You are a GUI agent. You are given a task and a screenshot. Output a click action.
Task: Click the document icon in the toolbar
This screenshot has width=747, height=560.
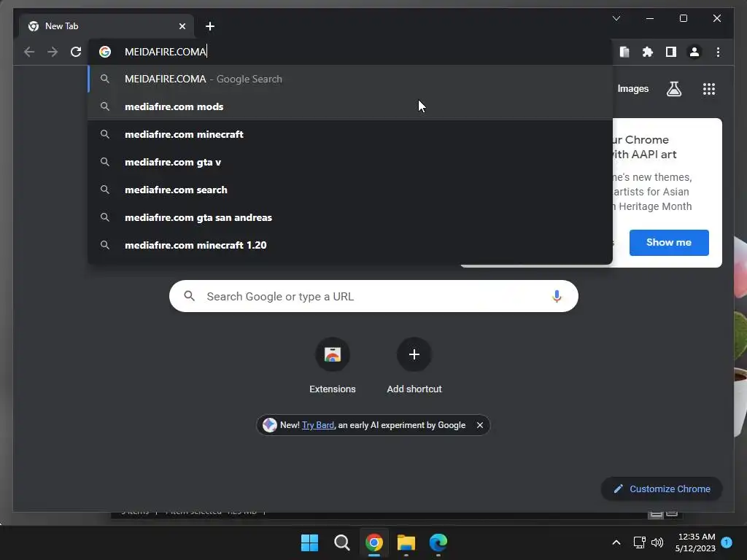624,52
